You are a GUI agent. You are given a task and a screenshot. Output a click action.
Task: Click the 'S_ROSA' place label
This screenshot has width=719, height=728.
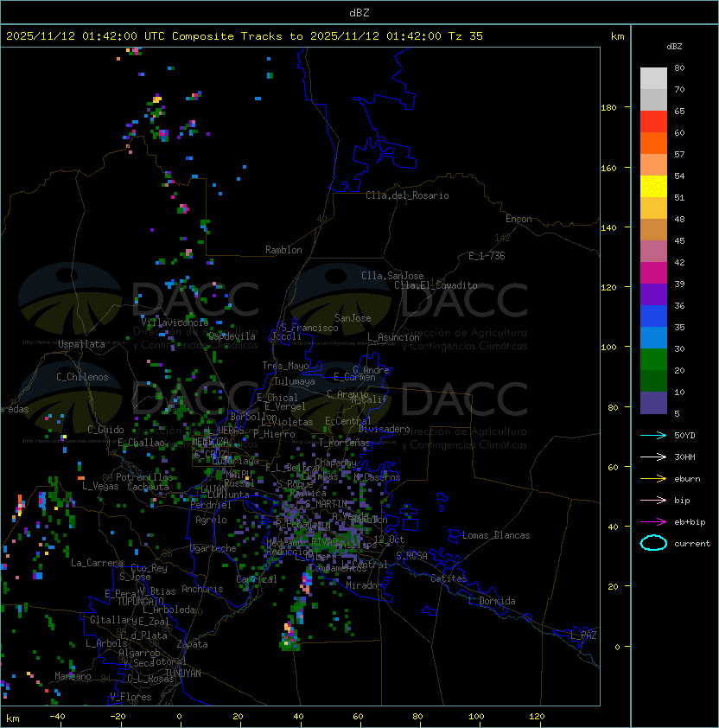tap(411, 555)
